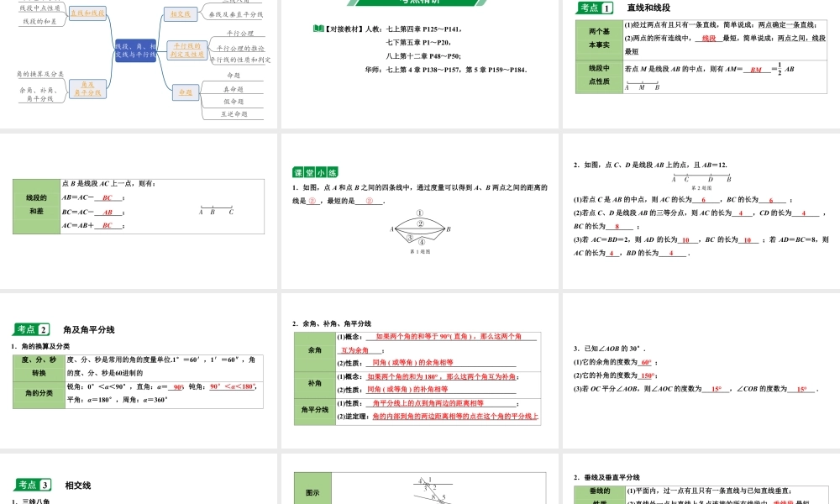Image resolution: width=840 pixels, height=504 pixels.
Task: Collapse the 直线和线段 mind map branch
Action: click(x=87, y=13)
